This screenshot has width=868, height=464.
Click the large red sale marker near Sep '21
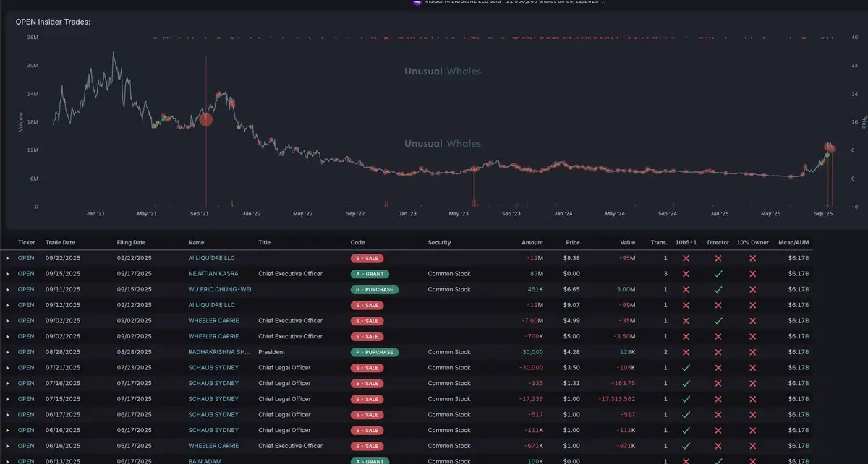205,119
